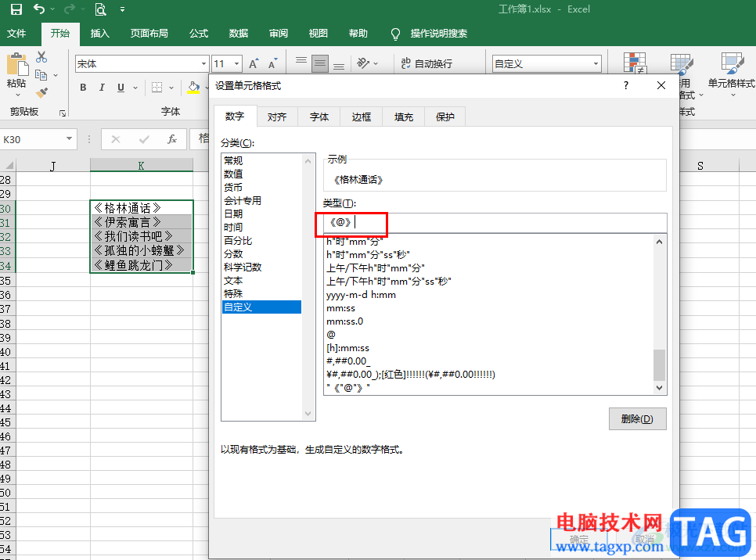Click the Cell Styles icon

click(x=733, y=63)
